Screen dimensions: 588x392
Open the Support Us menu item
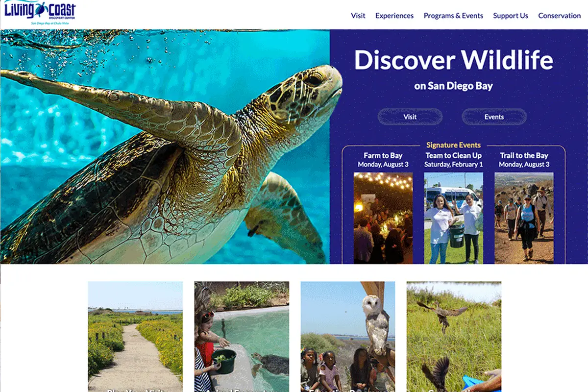(511, 16)
